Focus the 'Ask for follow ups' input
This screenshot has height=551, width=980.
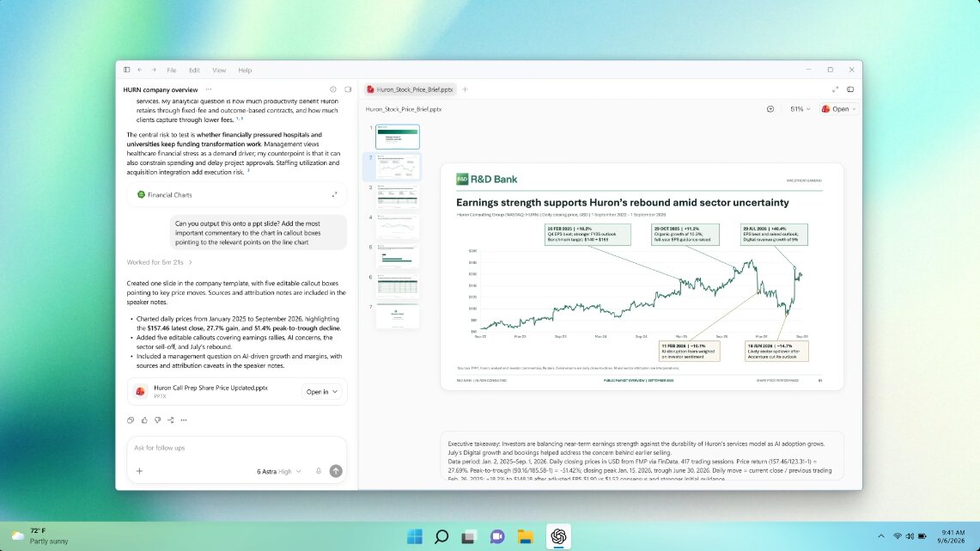pyautogui.click(x=236, y=448)
